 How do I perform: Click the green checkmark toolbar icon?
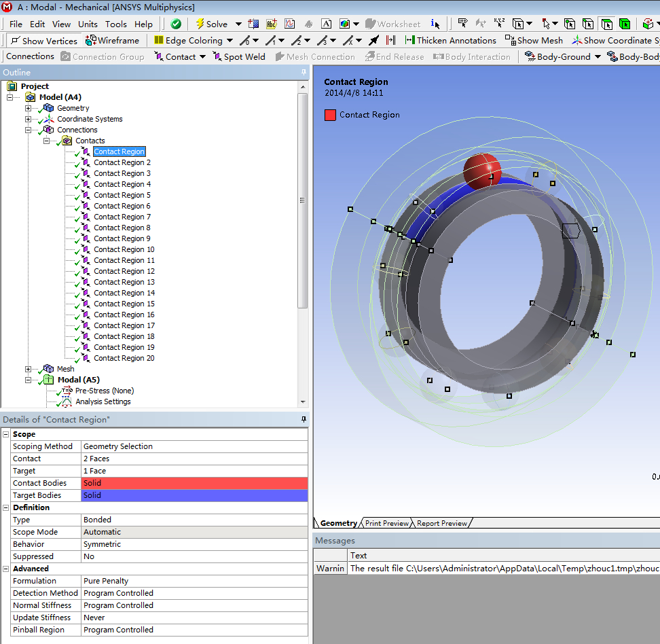point(176,24)
